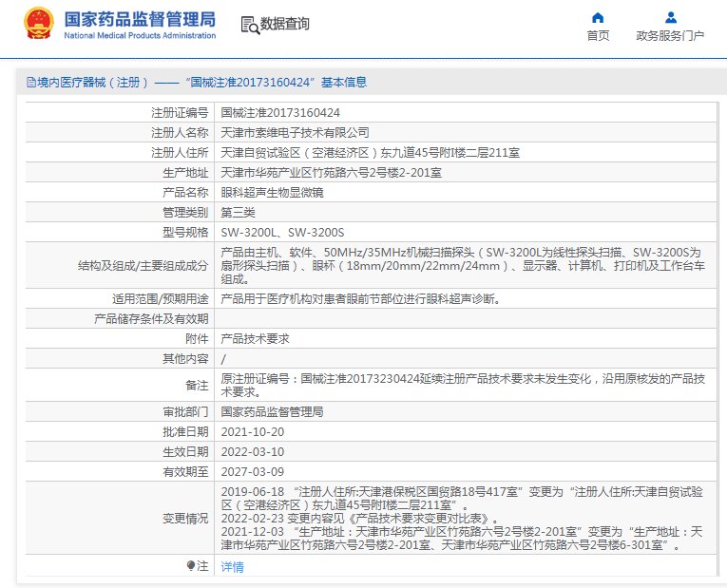The image size is (727, 588).
Task: Click National Medical Products Administration subtitle
Action: 140,36
